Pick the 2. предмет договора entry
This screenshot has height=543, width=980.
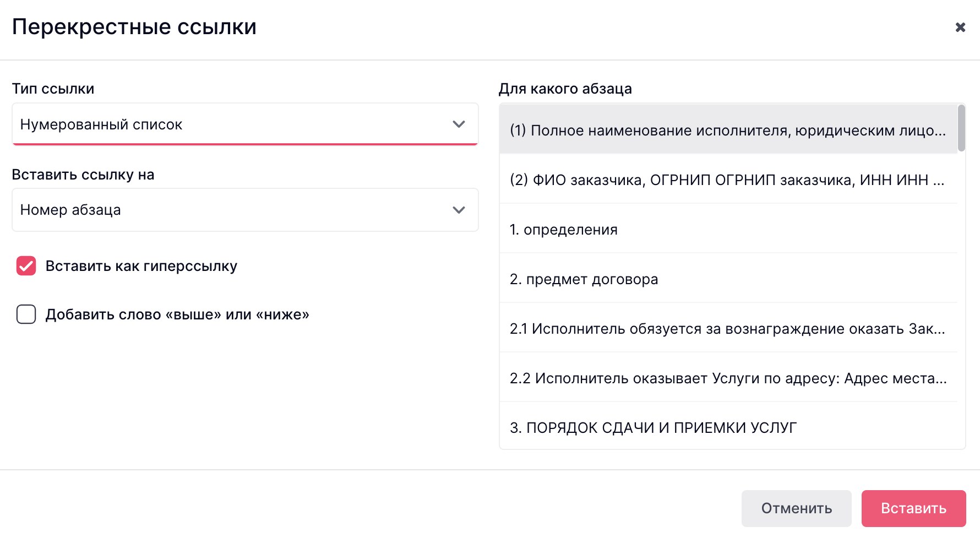(728, 279)
